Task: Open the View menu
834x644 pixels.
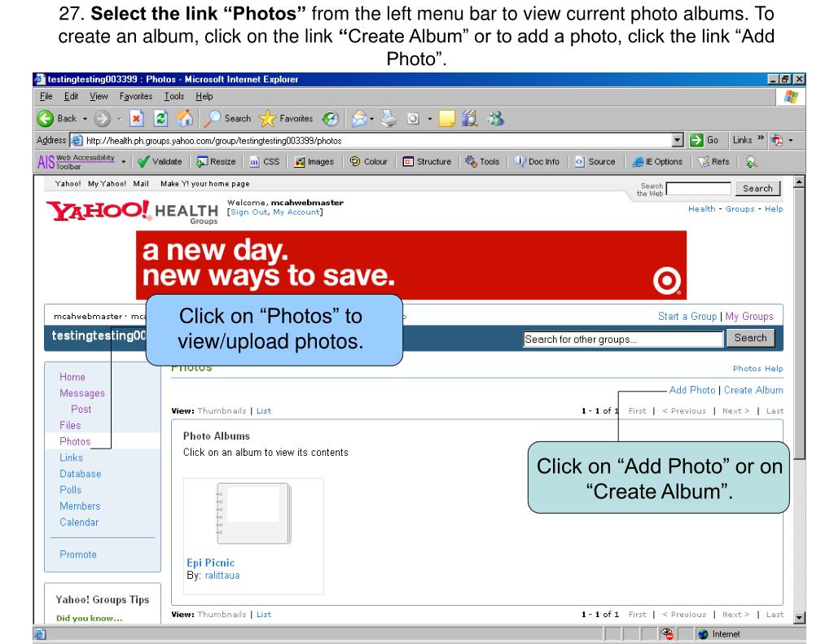Action: (99, 96)
